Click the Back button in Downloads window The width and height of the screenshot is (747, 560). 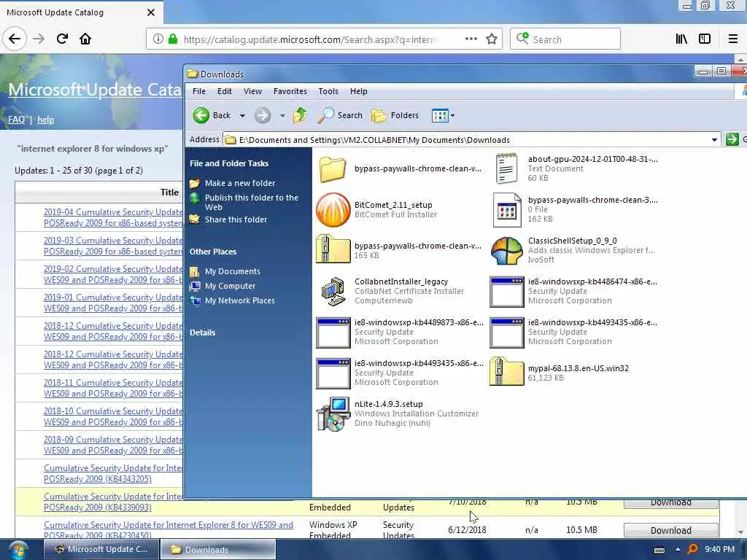212,115
